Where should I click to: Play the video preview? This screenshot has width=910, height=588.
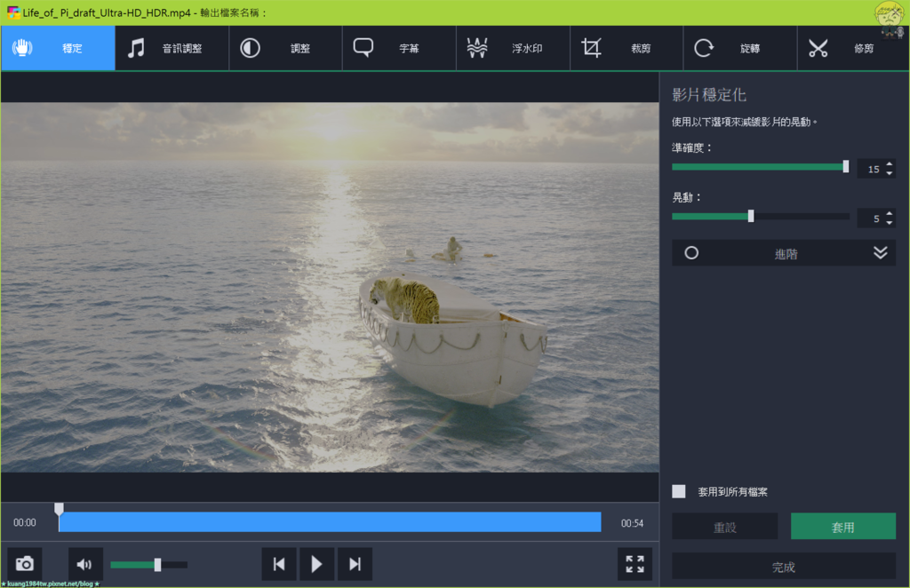point(316,564)
